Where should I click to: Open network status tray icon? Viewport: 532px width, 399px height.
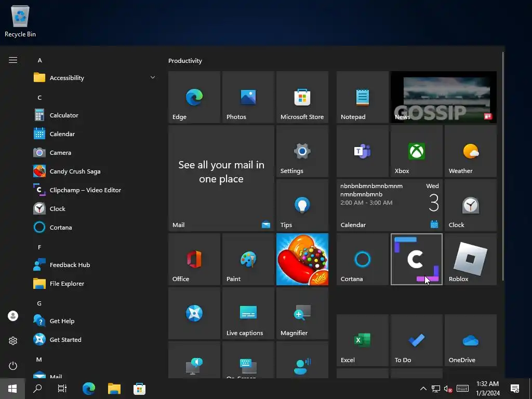[436, 389]
